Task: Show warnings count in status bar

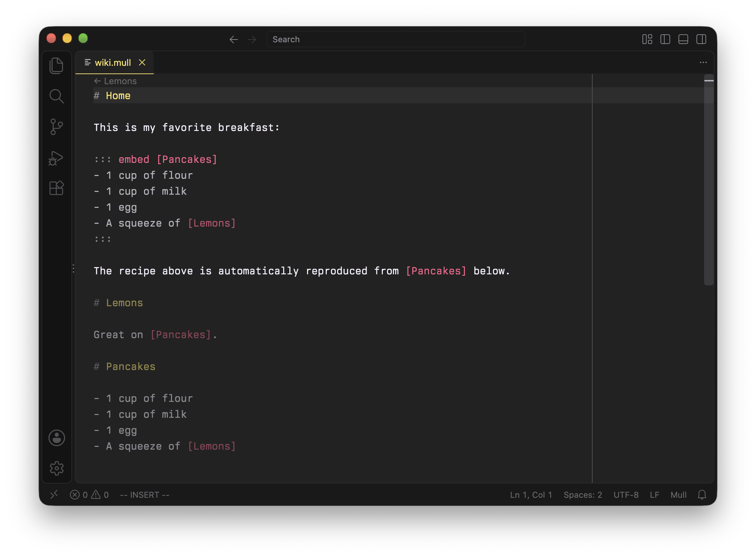Action: pyautogui.click(x=100, y=495)
